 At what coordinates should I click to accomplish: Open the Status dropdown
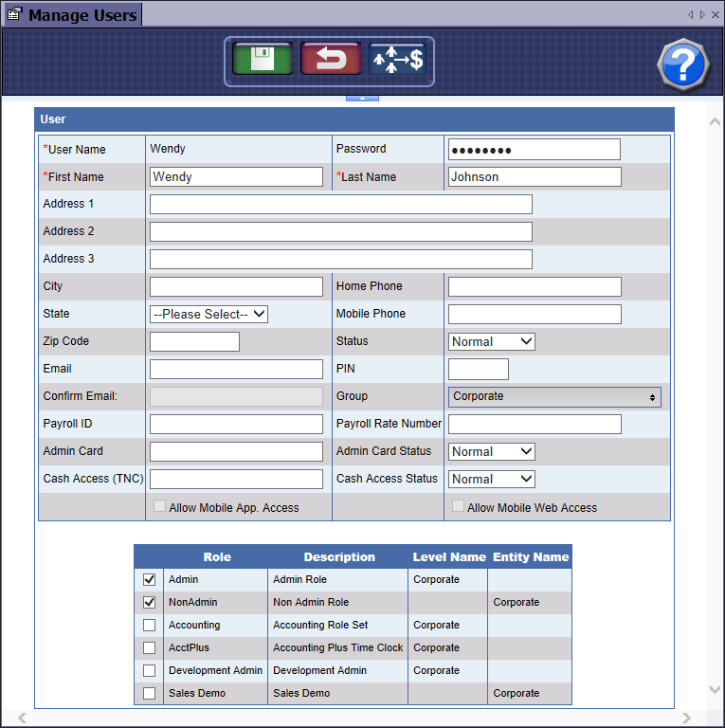491,341
